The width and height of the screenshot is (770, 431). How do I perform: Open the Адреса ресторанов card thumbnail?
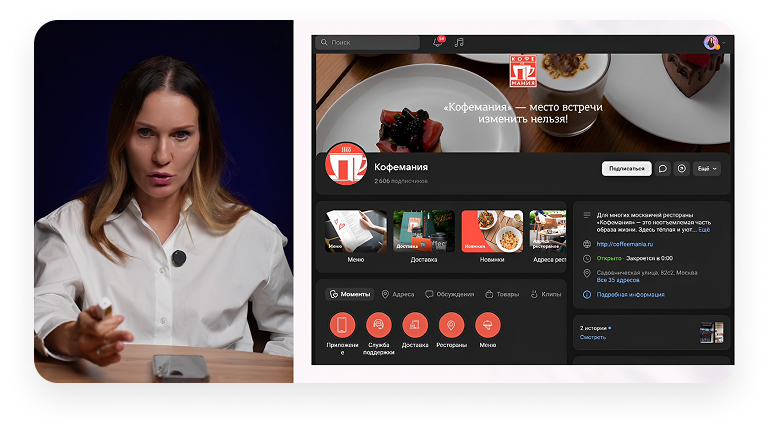click(x=548, y=231)
